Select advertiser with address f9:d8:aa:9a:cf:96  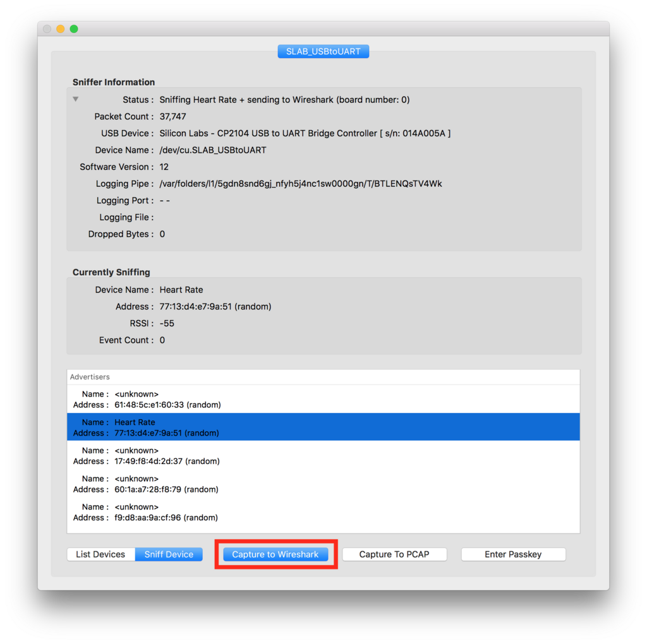pyautogui.click(x=323, y=511)
